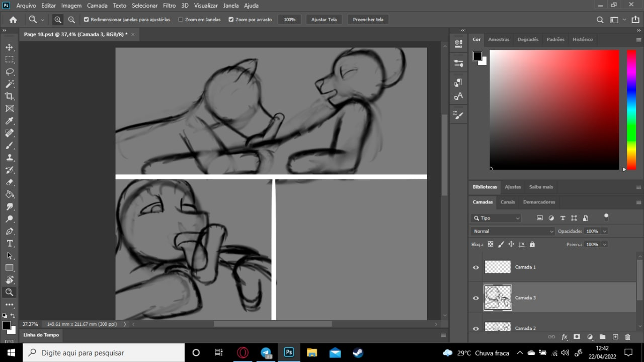Expand status bar info arrow
Viewport: 644px width, 362px height.
[x=125, y=324]
